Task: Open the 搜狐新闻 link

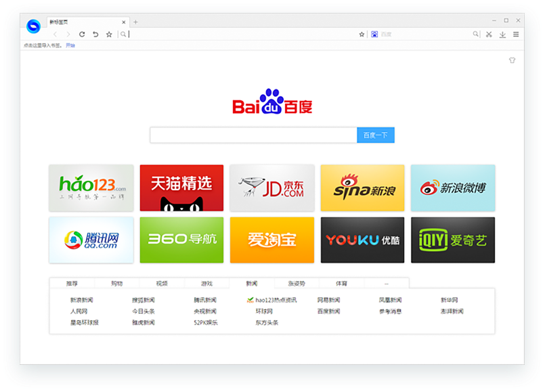Action: 144,300
